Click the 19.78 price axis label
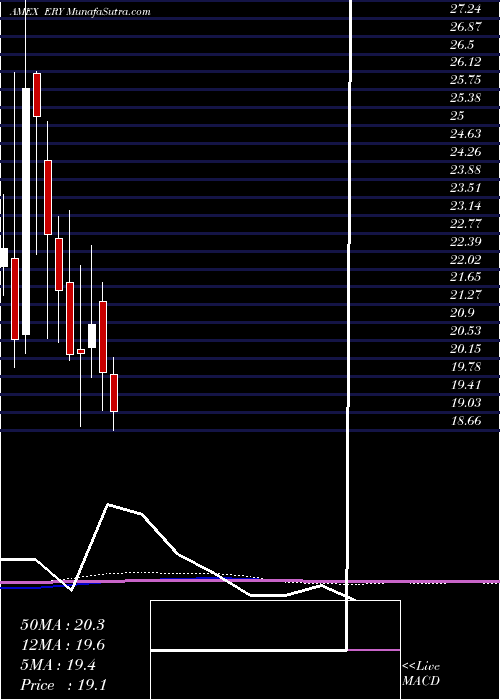This screenshot has height=700, width=500. point(466,367)
